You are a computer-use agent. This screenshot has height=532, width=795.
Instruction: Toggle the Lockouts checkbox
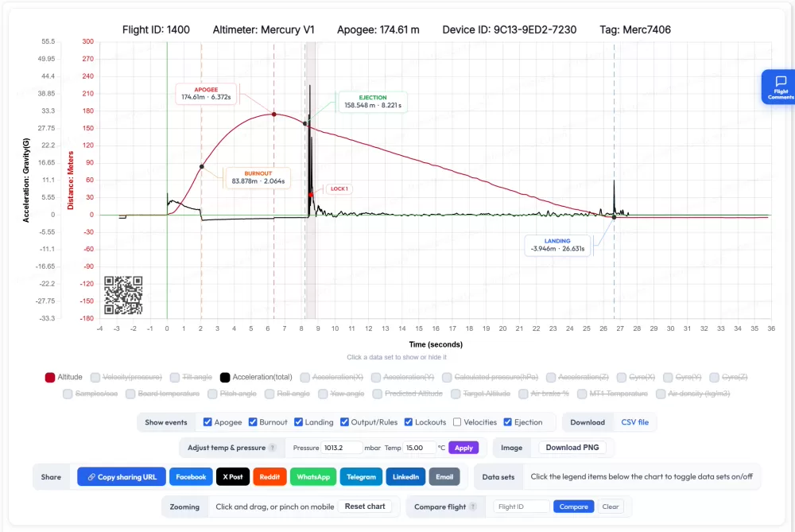point(409,422)
